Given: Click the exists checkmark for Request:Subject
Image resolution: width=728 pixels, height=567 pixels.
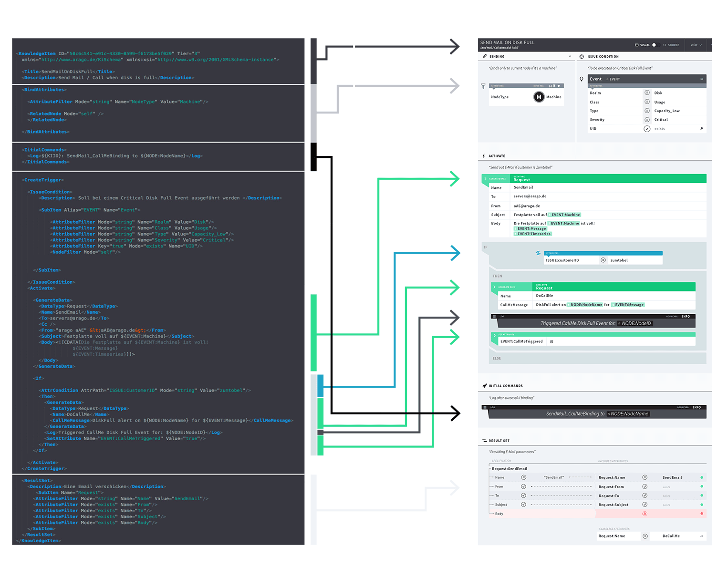Looking at the screenshot, I should pos(645,505).
